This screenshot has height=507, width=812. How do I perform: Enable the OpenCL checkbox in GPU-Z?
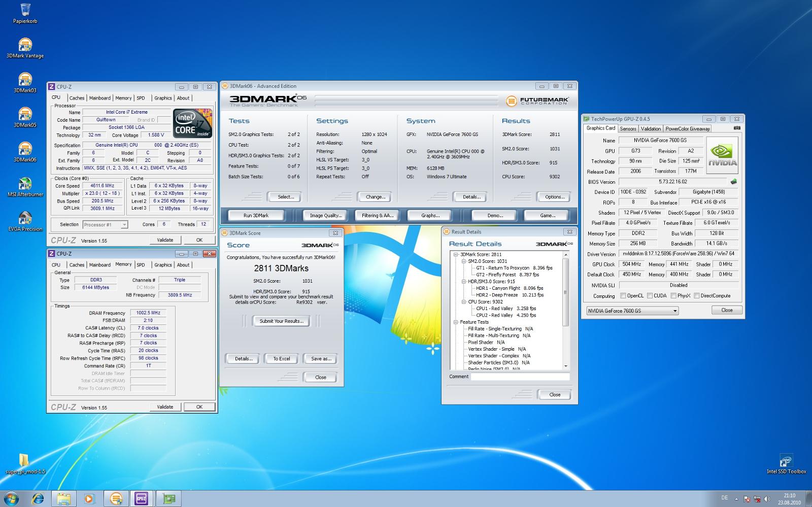623,295
